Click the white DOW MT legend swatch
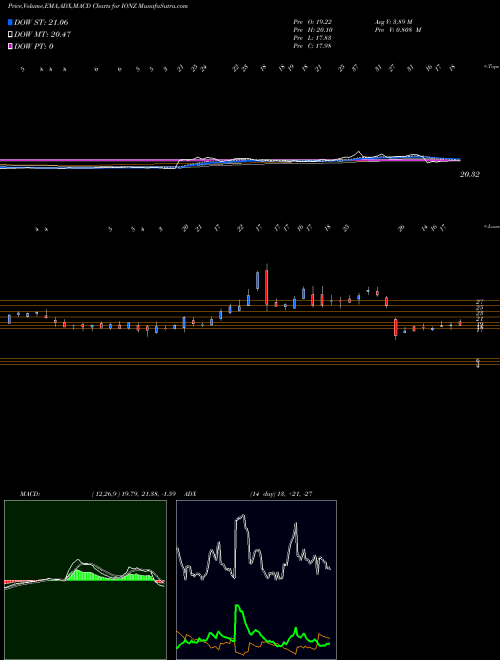 coord(10,35)
